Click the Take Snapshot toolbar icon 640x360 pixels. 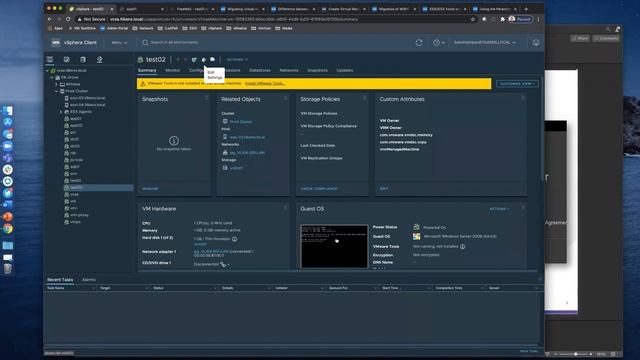[x=212, y=60]
